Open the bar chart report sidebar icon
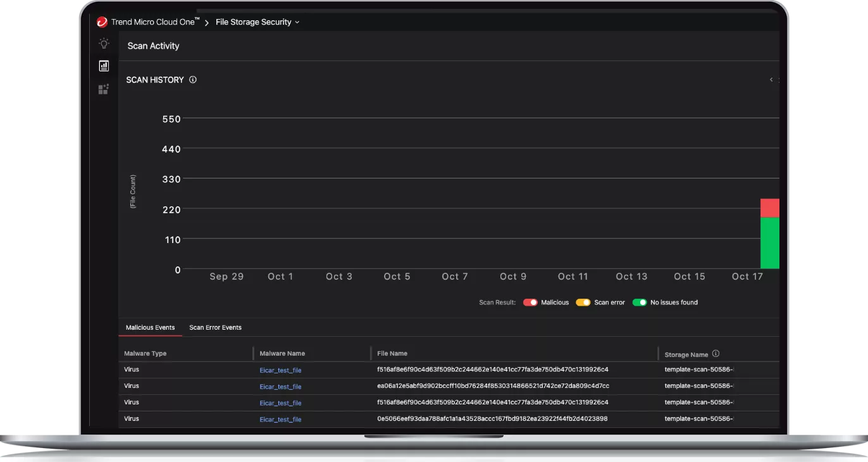Screen dimensions: 868x462 pos(104,66)
